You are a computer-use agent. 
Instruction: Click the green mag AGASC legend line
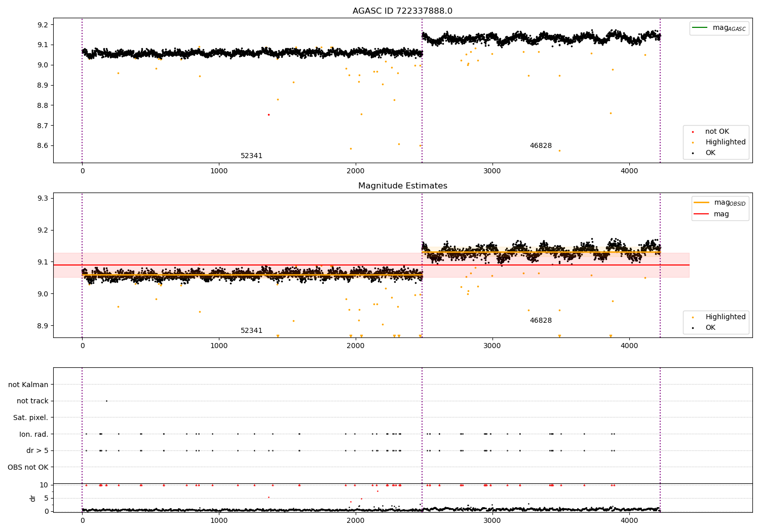[x=700, y=28]
